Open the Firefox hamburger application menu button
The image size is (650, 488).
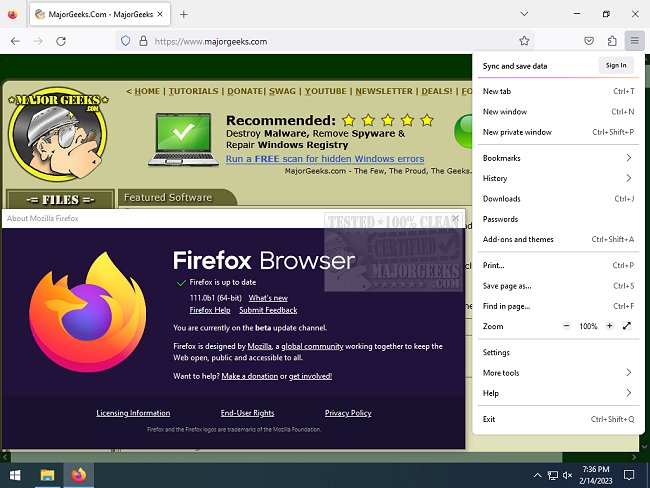click(634, 41)
